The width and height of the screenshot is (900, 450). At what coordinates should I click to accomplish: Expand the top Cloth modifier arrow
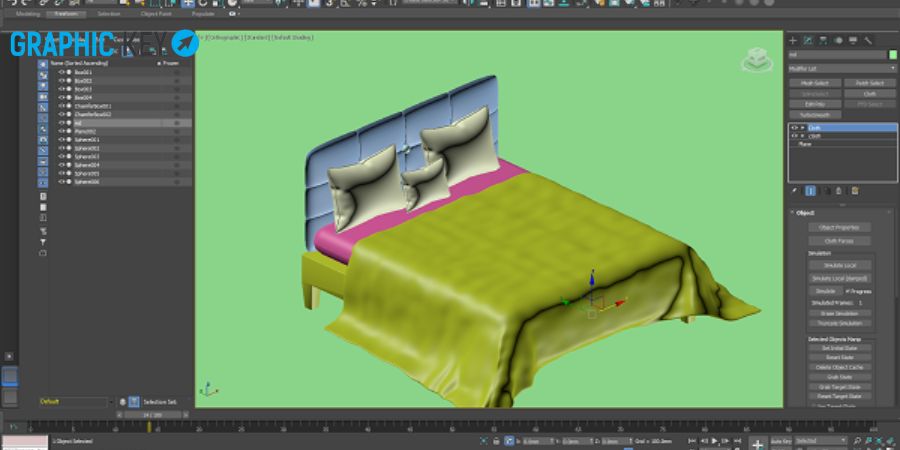(x=802, y=128)
